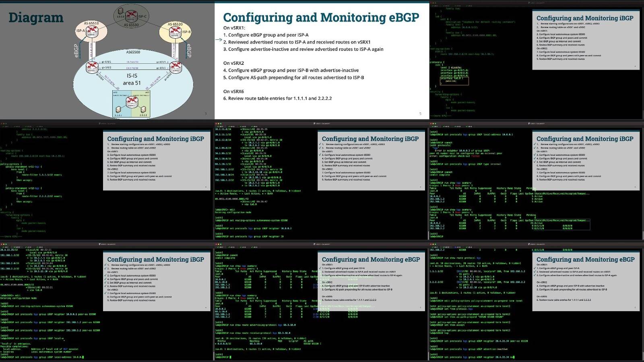The height and width of the screenshot is (362, 644).
Task: Click the 'IS-IS area 51' label in the diagram
Action: (x=132, y=79)
